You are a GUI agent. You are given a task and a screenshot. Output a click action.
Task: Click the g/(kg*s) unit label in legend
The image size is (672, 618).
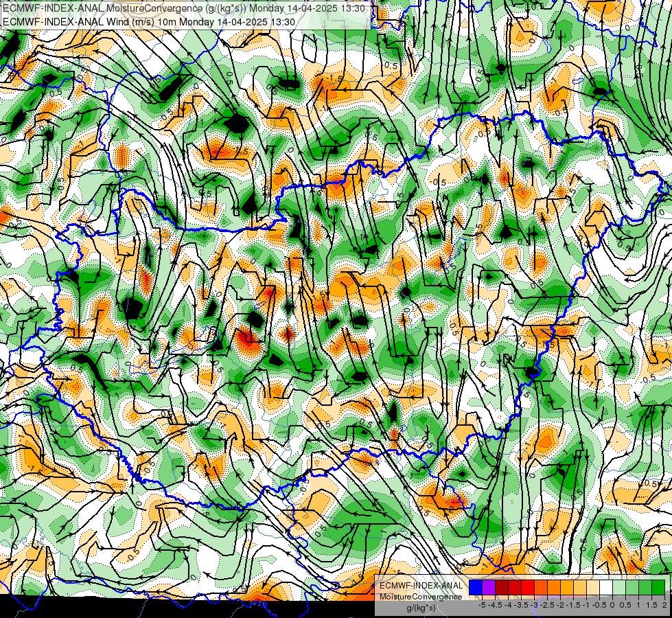[x=421, y=608]
